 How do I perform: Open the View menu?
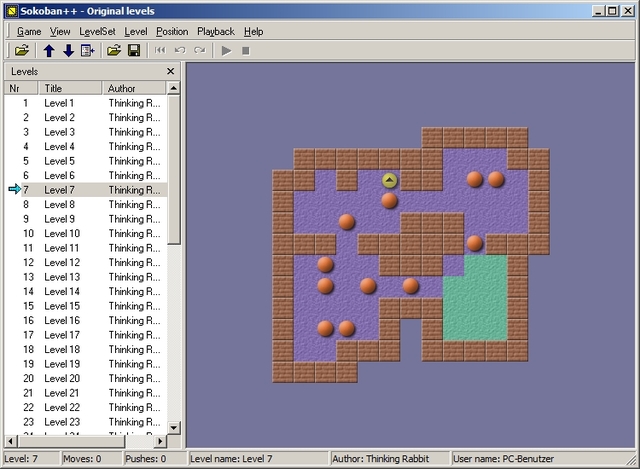point(60,31)
